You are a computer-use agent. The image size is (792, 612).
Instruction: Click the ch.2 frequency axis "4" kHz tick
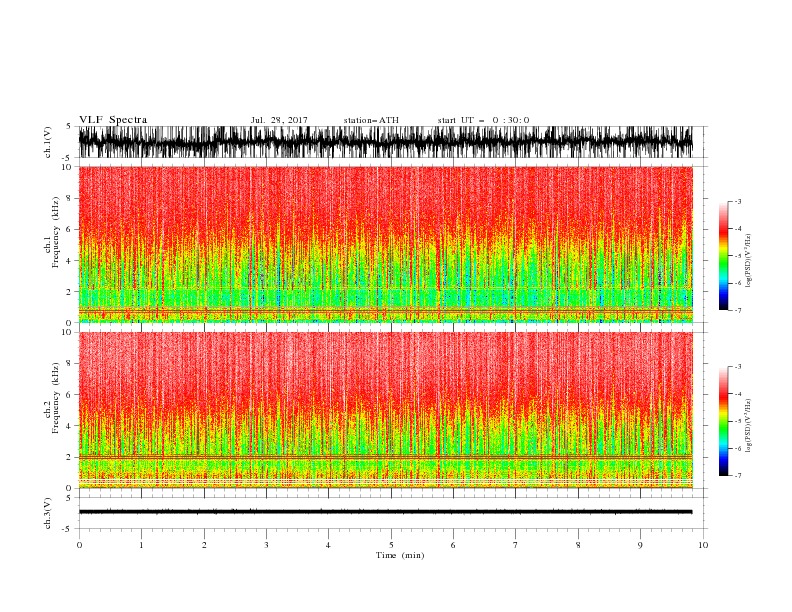pos(69,426)
